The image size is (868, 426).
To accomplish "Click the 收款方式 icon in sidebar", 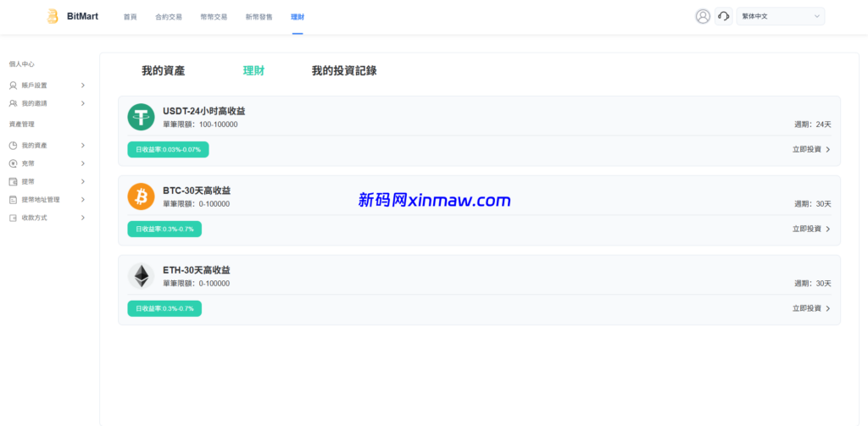I will [14, 218].
